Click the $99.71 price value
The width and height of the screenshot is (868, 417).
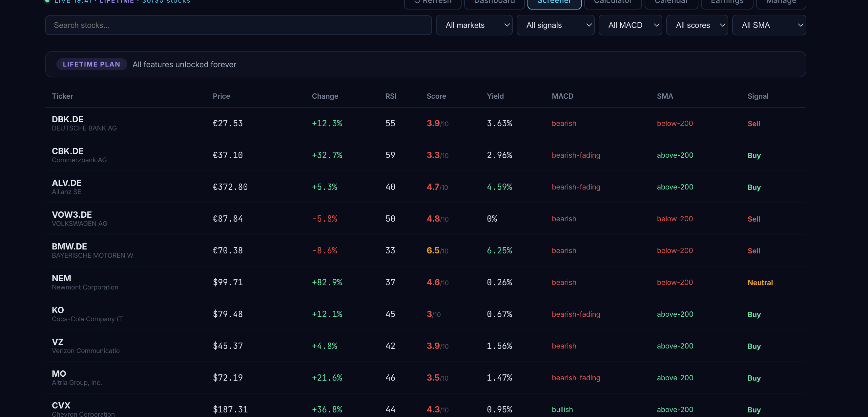227,282
